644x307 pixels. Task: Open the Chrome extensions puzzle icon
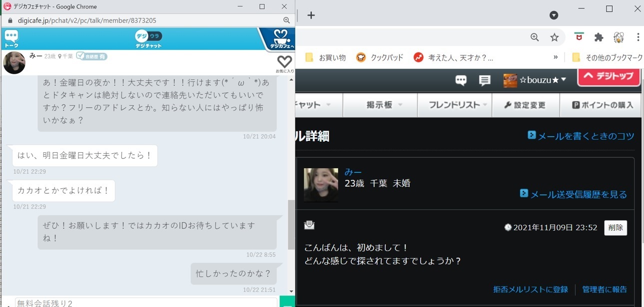coord(599,37)
